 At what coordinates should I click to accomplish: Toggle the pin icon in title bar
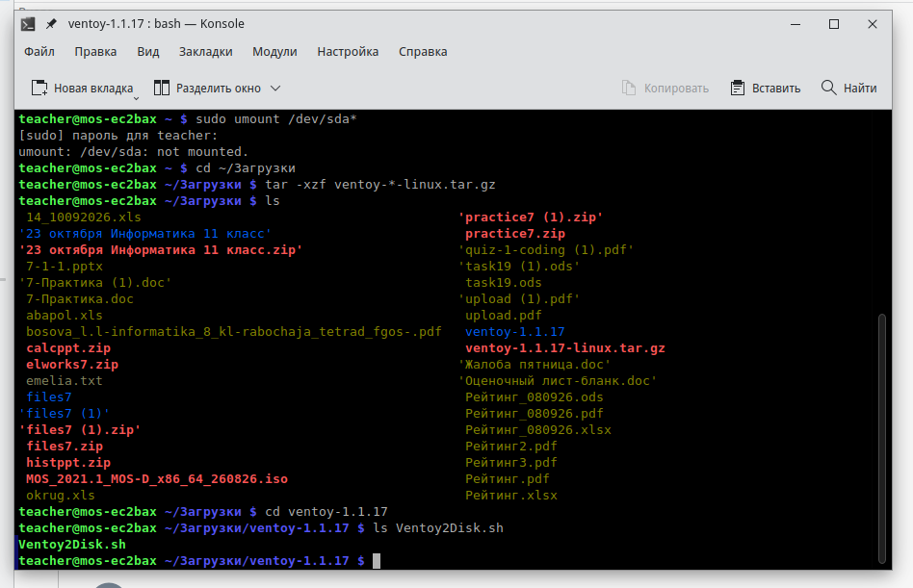pos(51,24)
